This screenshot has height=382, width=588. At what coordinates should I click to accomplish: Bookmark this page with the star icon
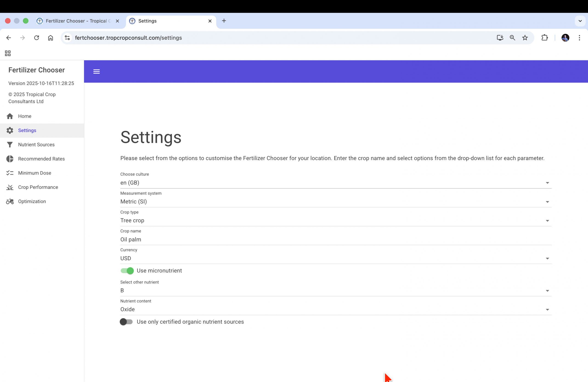tap(525, 38)
